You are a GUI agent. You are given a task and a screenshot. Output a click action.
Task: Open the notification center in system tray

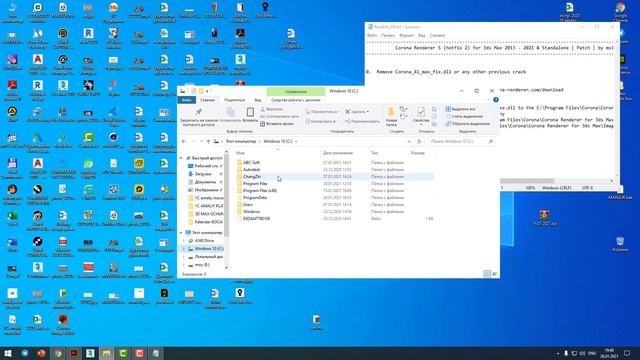(627, 353)
